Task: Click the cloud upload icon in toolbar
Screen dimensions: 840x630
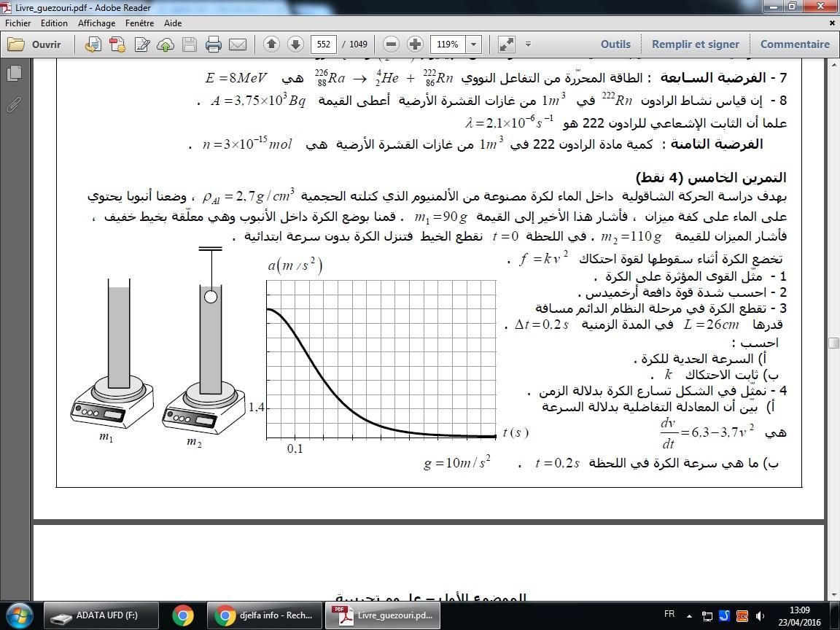Action: point(166,44)
